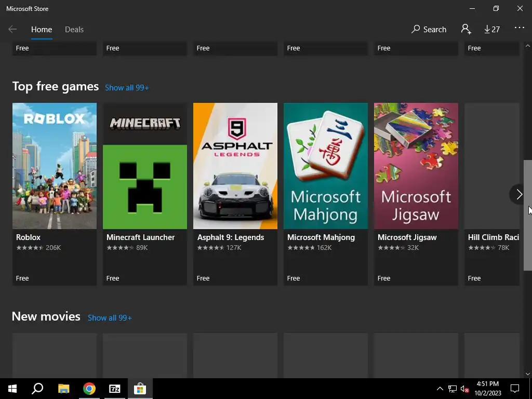
Task: Open the network status tray icon
Action: coord(453,389)
